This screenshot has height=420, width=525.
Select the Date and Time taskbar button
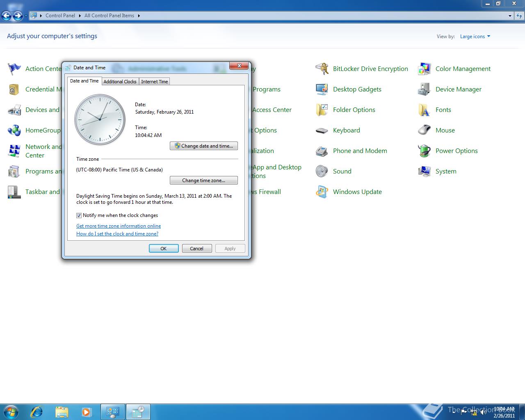pos(138,411)
